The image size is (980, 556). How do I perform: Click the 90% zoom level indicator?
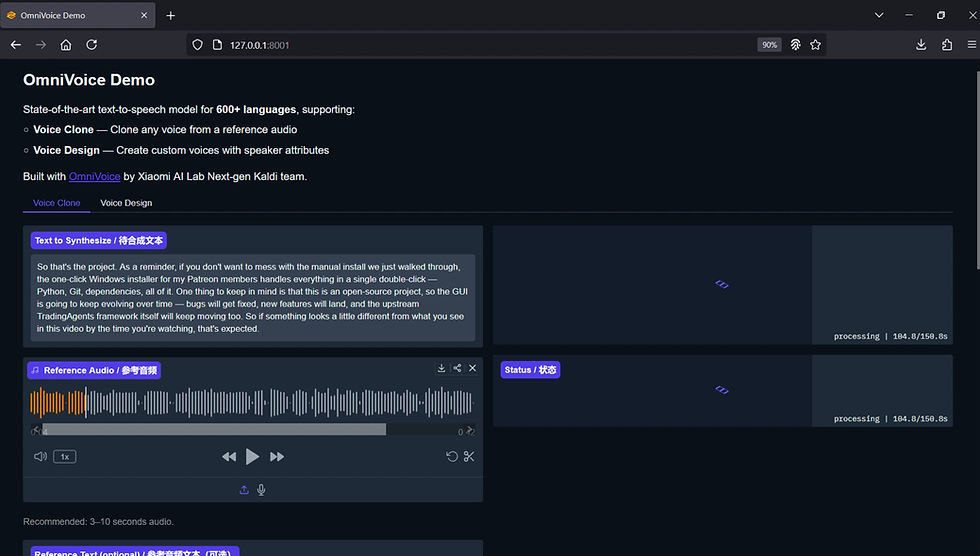point(769,45)
